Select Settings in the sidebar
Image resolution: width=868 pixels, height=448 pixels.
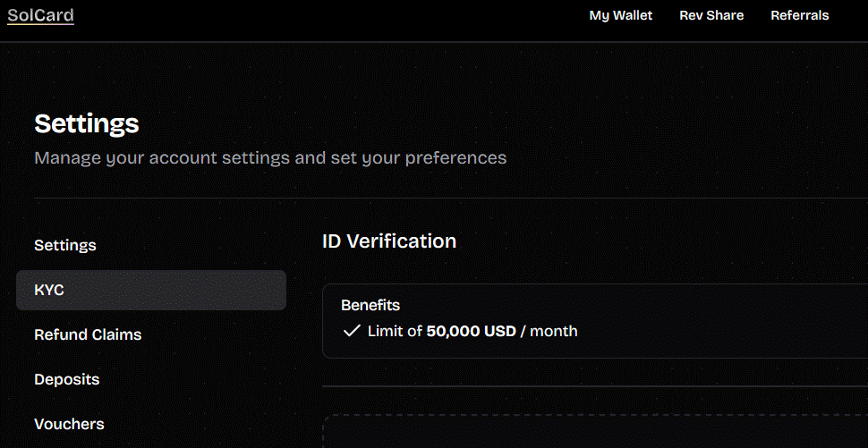(x=65, y=245)
